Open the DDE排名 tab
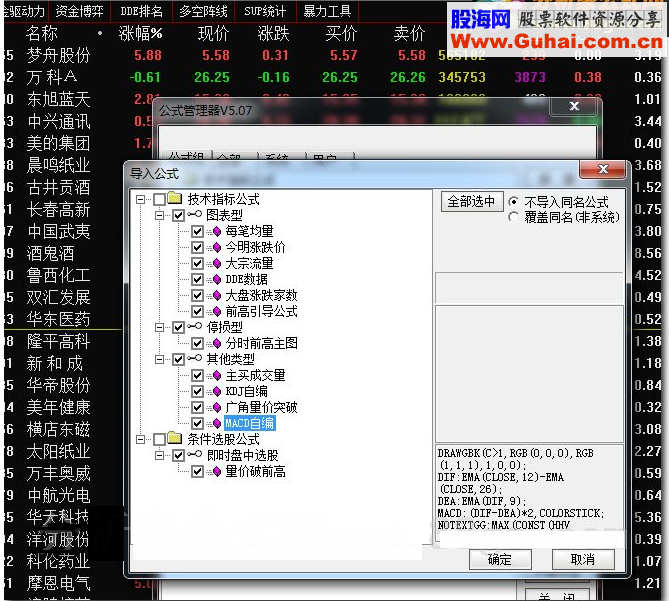The width and height of the screenshot is (669, 601). 141,11
